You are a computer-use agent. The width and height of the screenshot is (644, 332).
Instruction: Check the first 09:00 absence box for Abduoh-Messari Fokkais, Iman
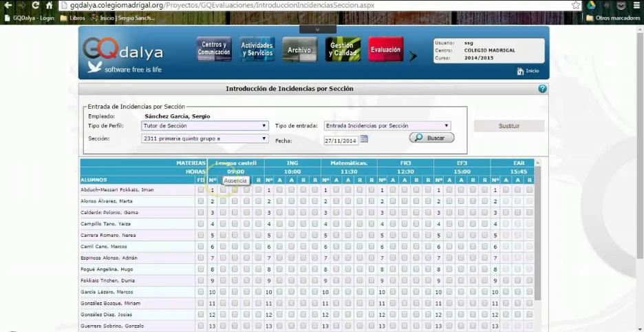(223, 190)
